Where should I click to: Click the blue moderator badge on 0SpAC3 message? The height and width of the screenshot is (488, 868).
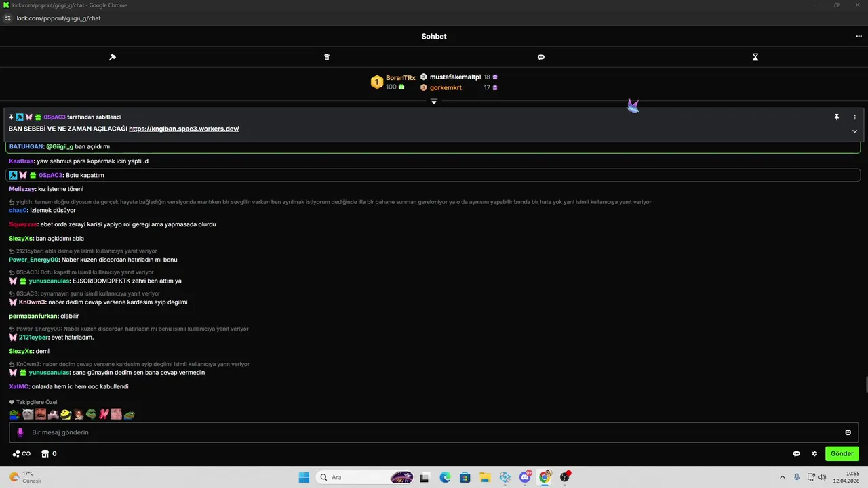click(13, 175)
